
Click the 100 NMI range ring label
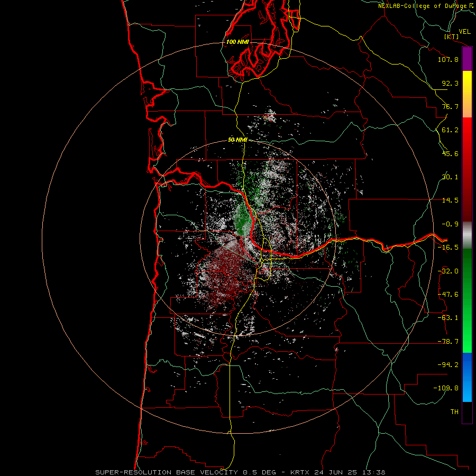pos(237,42)
